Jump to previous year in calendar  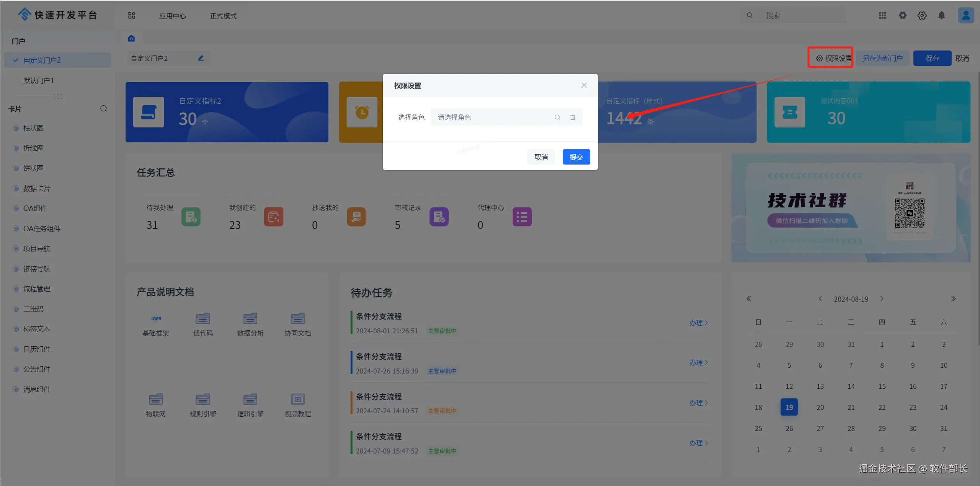click(x=749, y=298)
